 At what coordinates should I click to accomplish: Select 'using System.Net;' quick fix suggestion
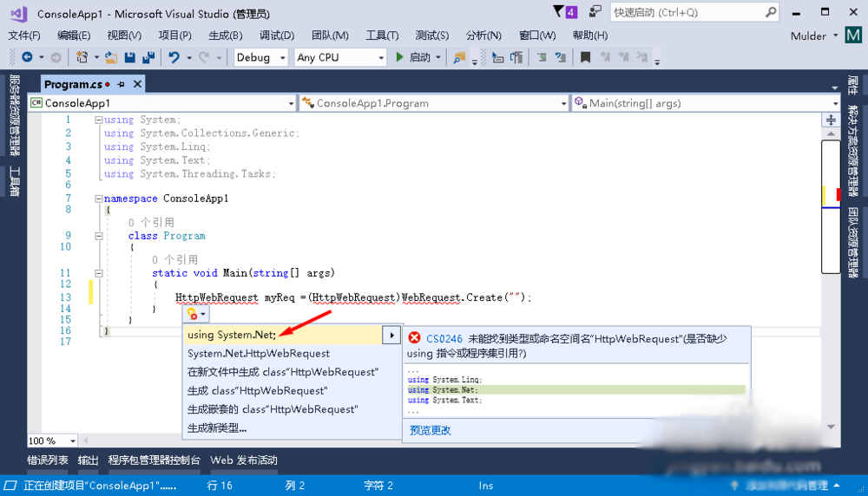[x=232, y=335]
